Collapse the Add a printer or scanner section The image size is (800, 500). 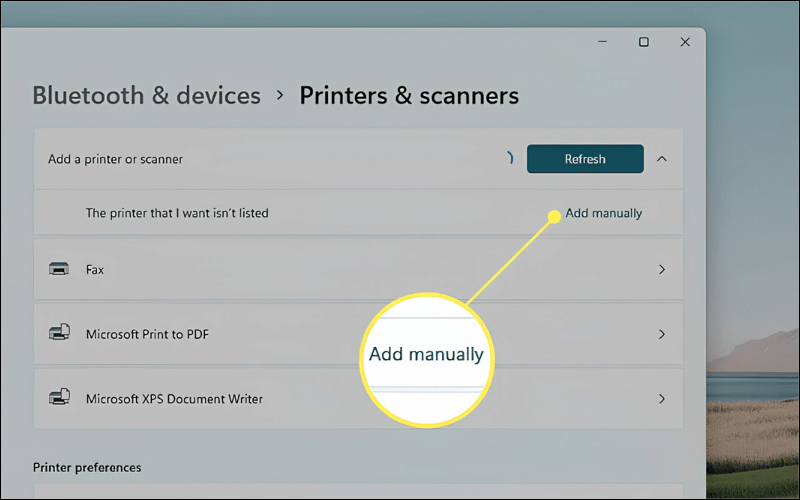click(x=662, y=159)
